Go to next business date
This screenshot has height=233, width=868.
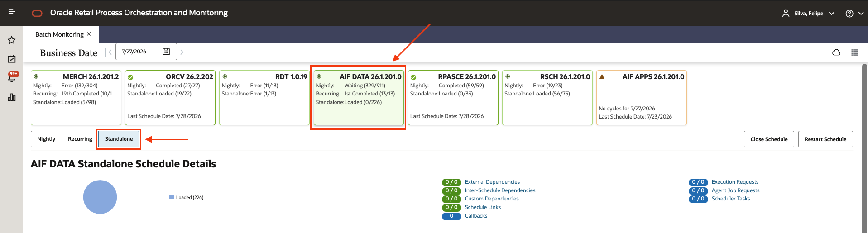click(182, 52)
